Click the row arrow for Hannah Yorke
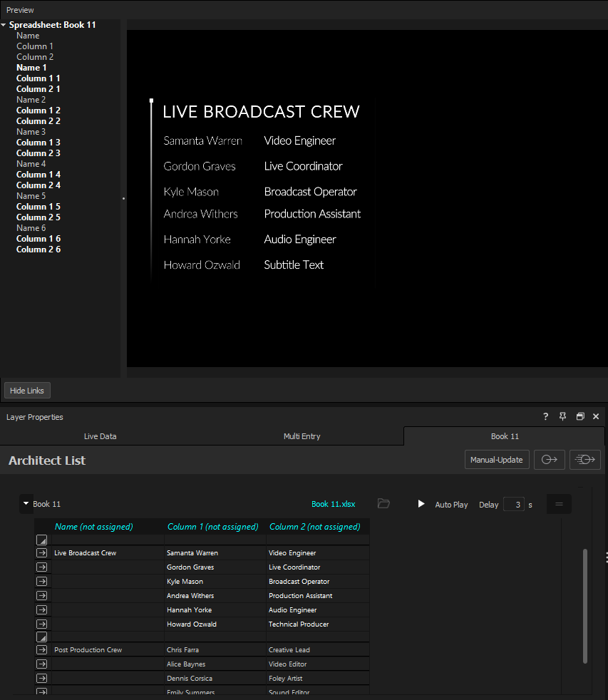The image size is (608, 700). point(41,609)
